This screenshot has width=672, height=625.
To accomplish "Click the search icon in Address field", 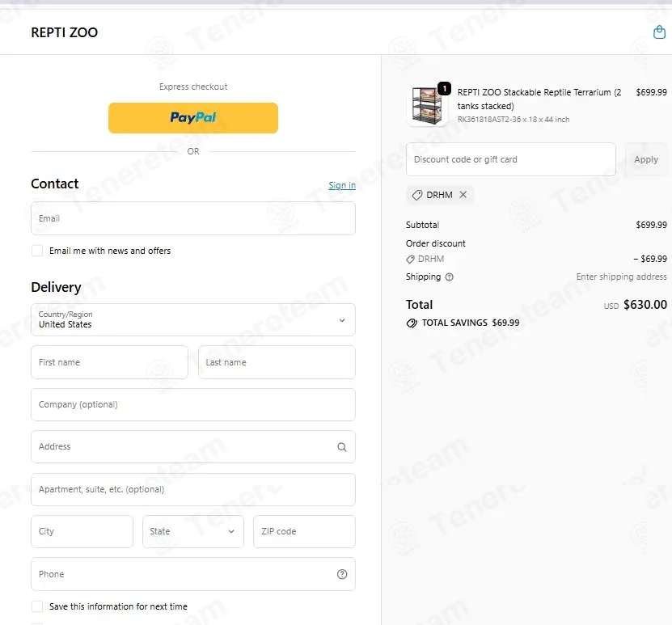I will pos(341,447).
